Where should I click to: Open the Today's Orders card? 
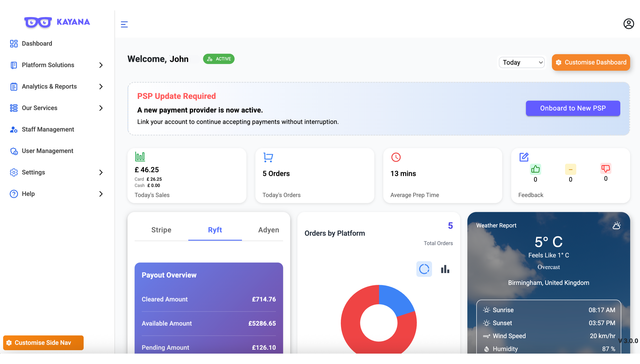pos(315,176)
